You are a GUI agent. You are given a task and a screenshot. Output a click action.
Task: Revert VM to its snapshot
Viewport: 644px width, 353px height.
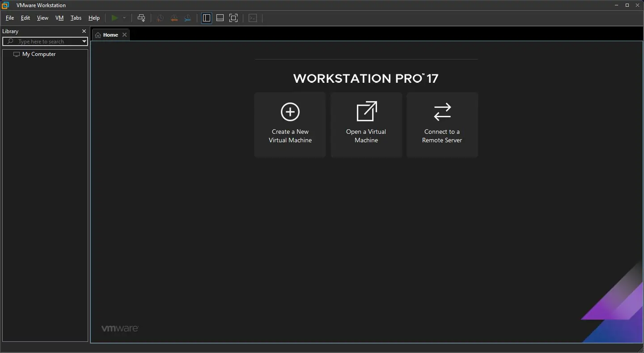pos(174,18)
